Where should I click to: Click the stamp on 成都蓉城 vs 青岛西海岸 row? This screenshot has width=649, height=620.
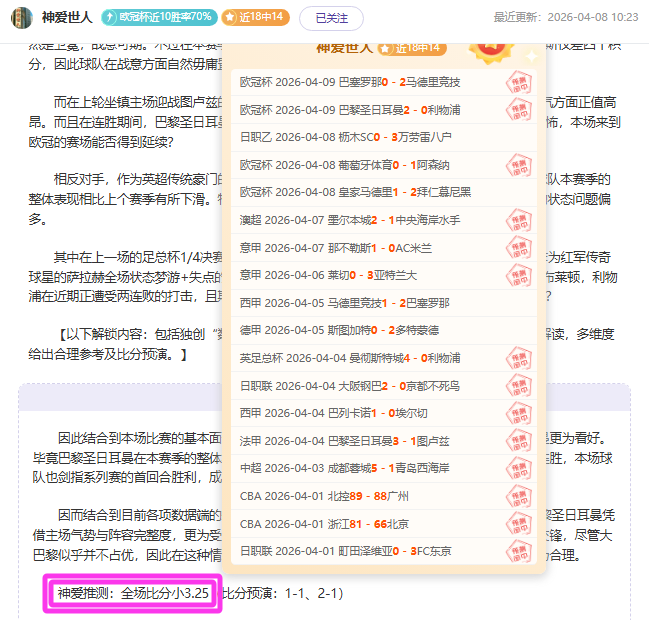tap(518, 468)
